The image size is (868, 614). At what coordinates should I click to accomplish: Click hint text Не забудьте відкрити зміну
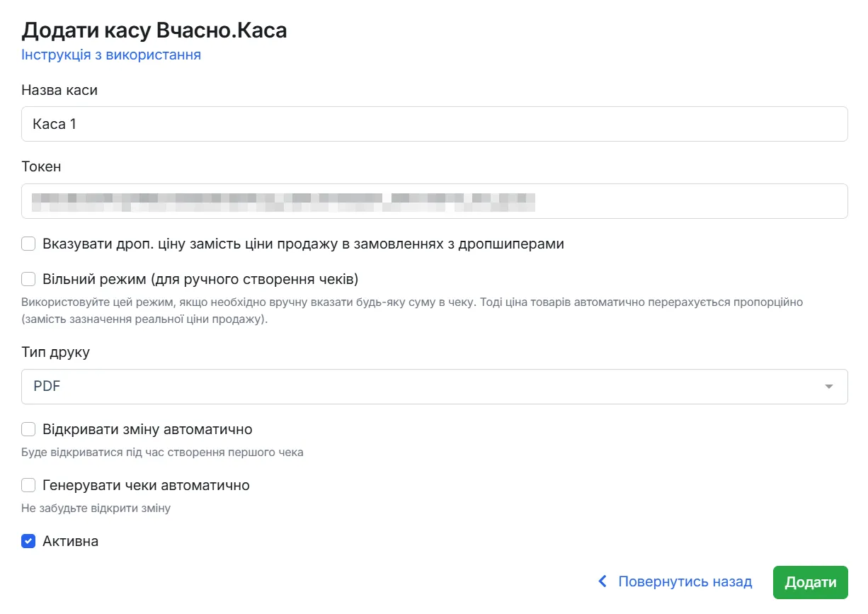[96, 508]
